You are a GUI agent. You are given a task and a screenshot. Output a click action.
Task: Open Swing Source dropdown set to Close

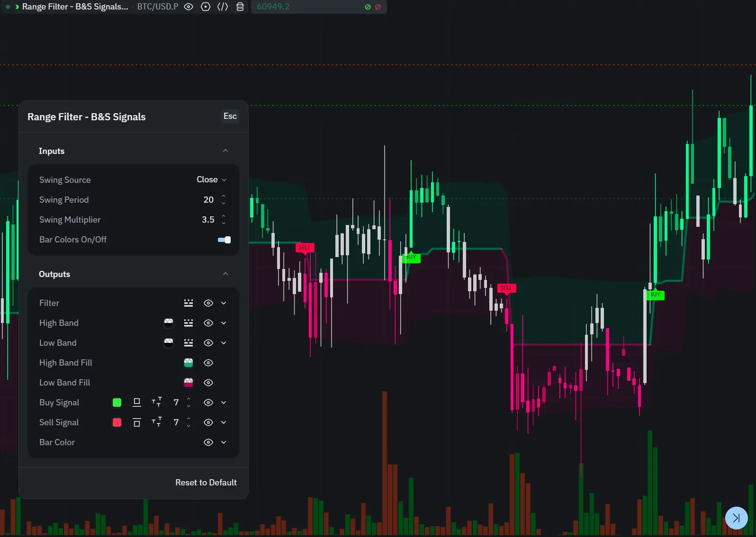click(212, 179)
